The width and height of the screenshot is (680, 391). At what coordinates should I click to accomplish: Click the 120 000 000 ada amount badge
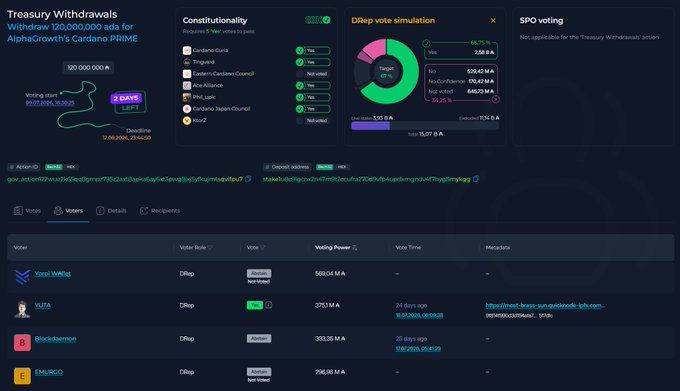pos(88,68)
